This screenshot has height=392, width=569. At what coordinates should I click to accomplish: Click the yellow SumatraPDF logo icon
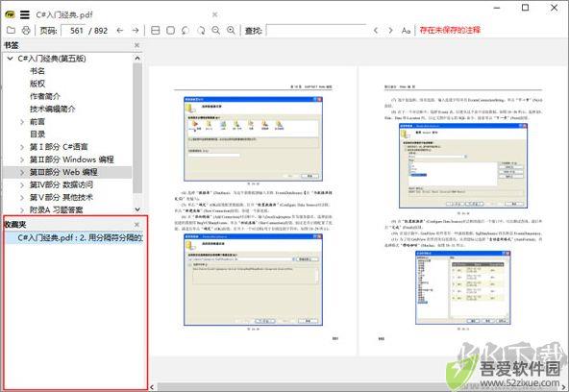(x=10, y=14)
